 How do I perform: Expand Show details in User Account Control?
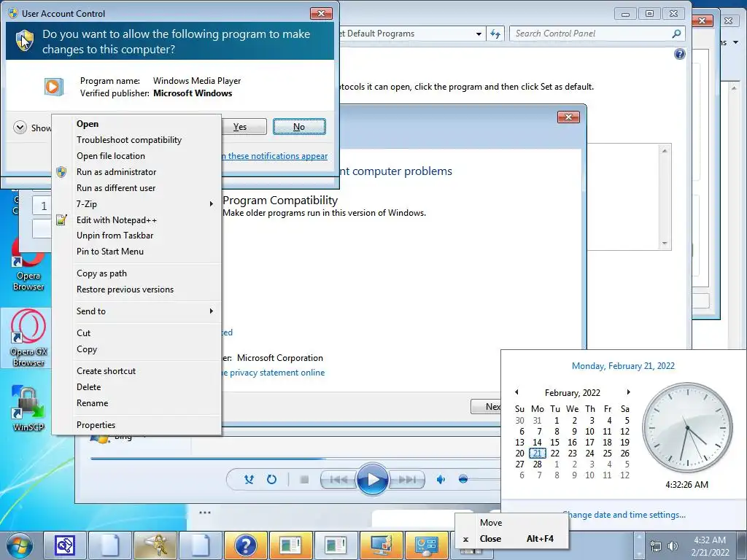(20, 128)
